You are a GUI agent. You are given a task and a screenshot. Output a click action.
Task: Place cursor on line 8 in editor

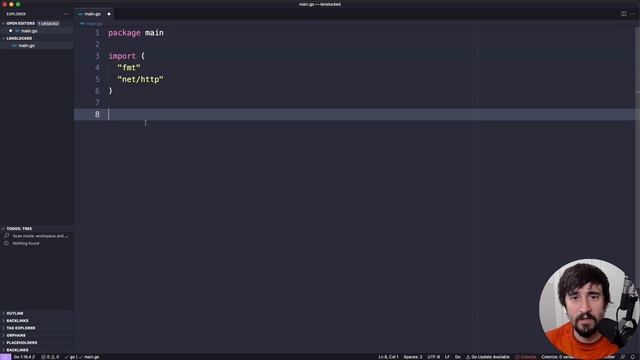354,114
